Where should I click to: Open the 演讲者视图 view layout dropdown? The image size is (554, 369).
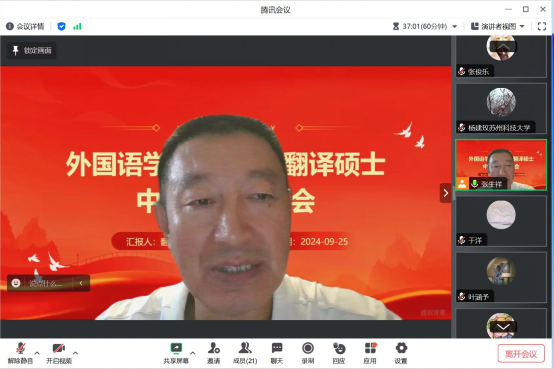point(497,27)
